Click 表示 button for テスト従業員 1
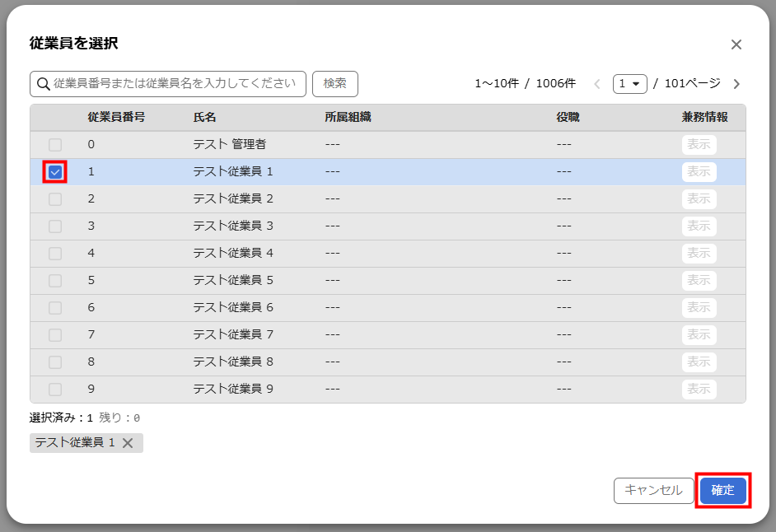The image size is (776, 532). coord(699,172)
